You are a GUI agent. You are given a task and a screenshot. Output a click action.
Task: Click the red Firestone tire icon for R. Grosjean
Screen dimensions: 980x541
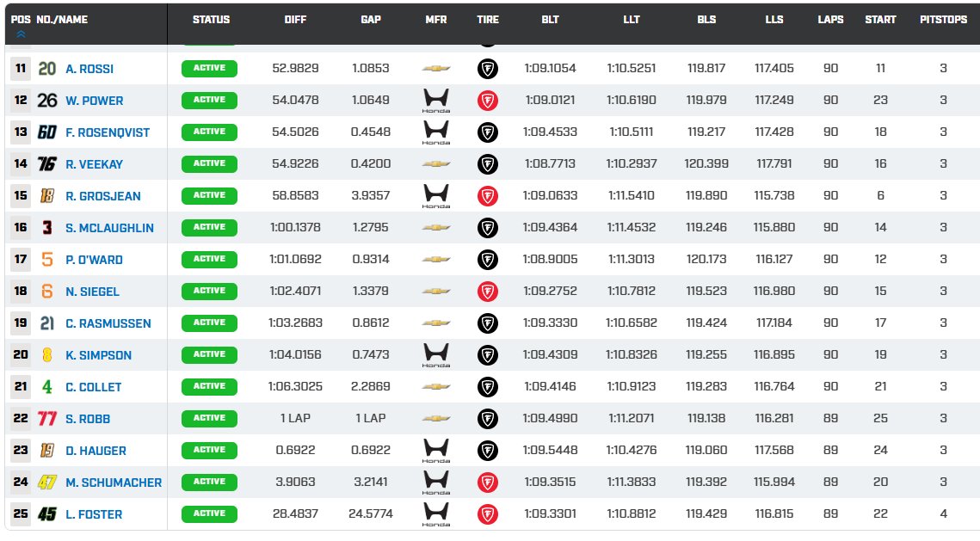pos(488,196)
